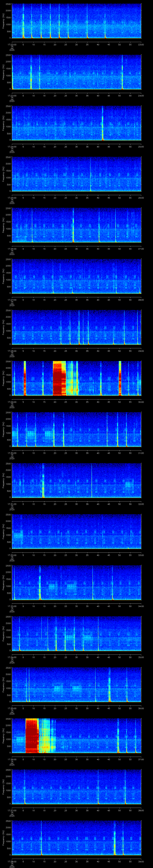Select the '32:00' end time label
153x868 pixels.
click(141, 504)
